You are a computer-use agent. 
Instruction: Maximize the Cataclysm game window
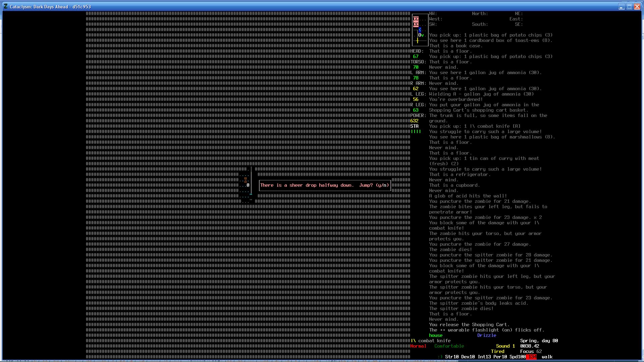tap(629, 6)
